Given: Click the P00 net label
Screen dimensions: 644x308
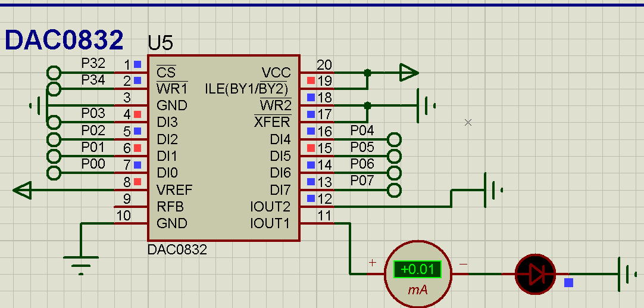Looking at the screenshot, I should pyautogui.click(x=93, y=164).
